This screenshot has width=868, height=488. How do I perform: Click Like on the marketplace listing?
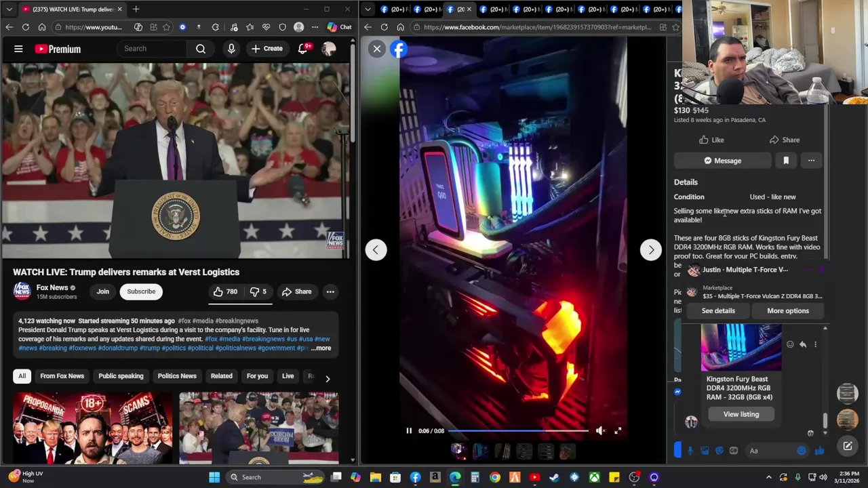click(711, 140)
